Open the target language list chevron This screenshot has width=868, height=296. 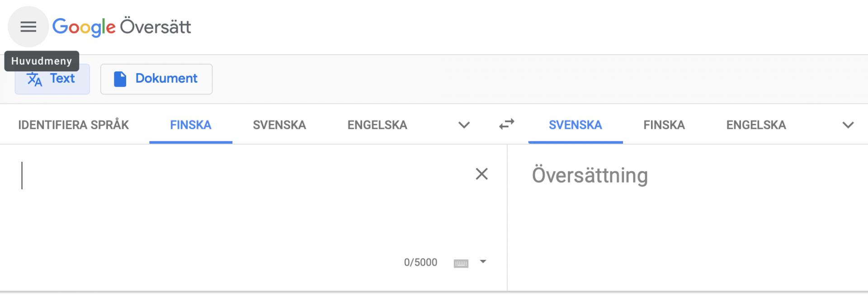[847, 125]
